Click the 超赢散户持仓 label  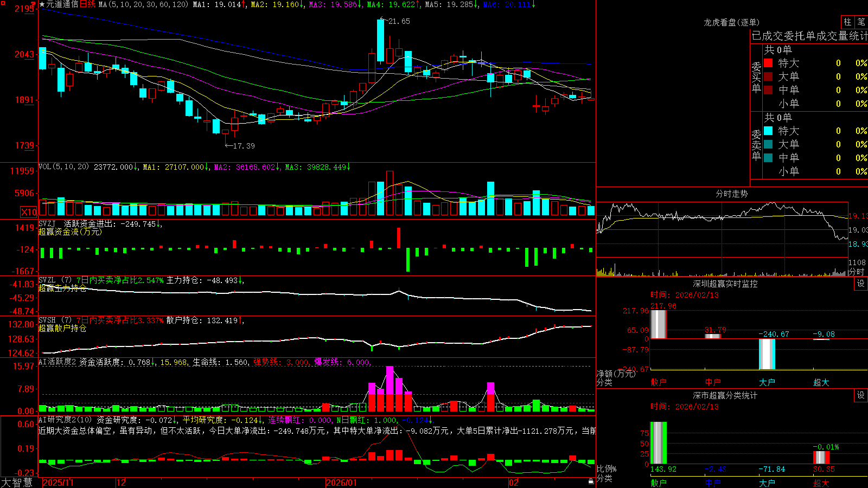[x=62, y=328]
